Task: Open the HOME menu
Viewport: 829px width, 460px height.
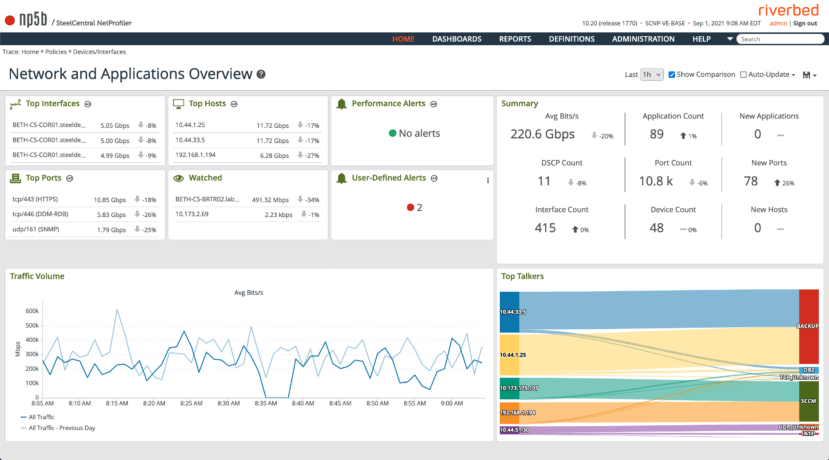Action: click(x=403, y=39)
